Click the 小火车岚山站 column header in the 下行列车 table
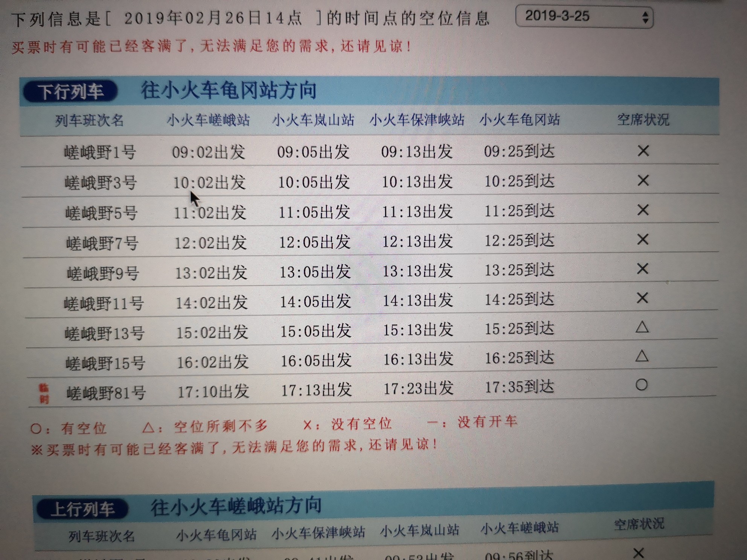This screenshot has width=747, height=560. point(313,120)
